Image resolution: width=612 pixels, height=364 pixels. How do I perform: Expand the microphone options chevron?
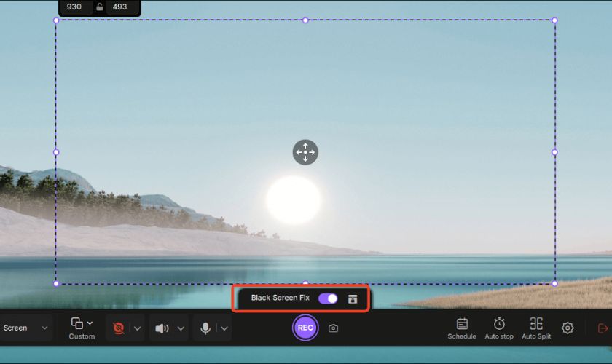pos(224,328)
